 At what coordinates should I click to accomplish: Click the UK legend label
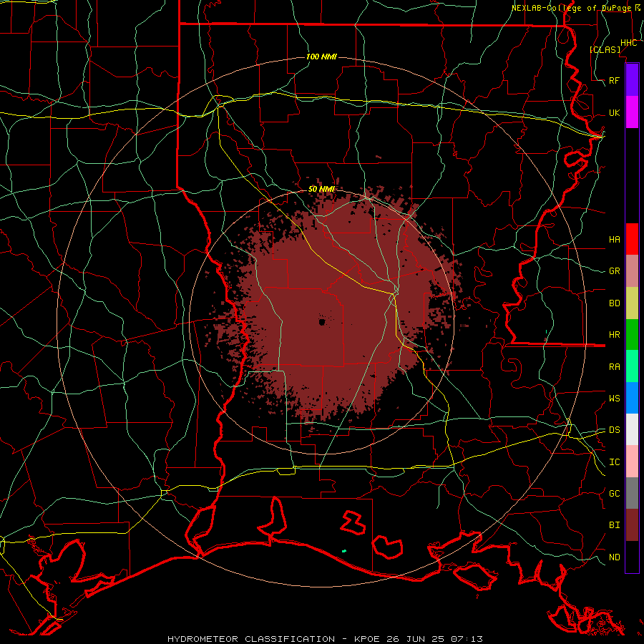pyautogui.click(x=614, y=112)
